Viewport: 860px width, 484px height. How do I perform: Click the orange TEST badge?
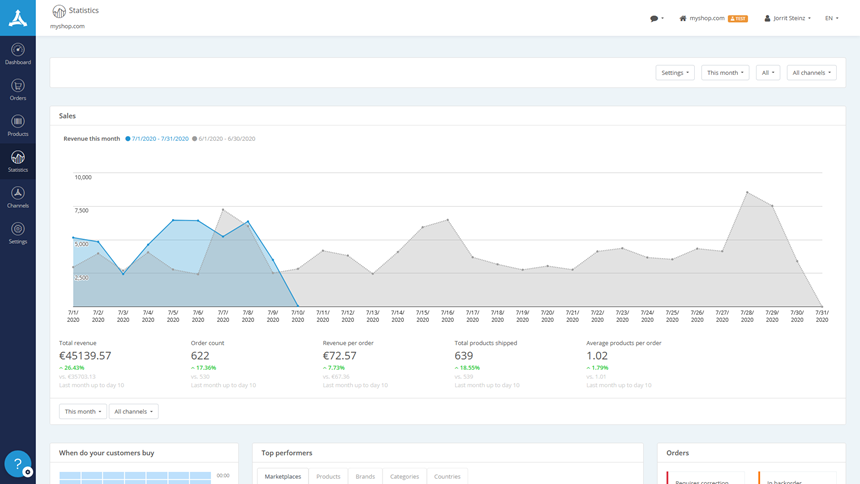coord(738,18)
